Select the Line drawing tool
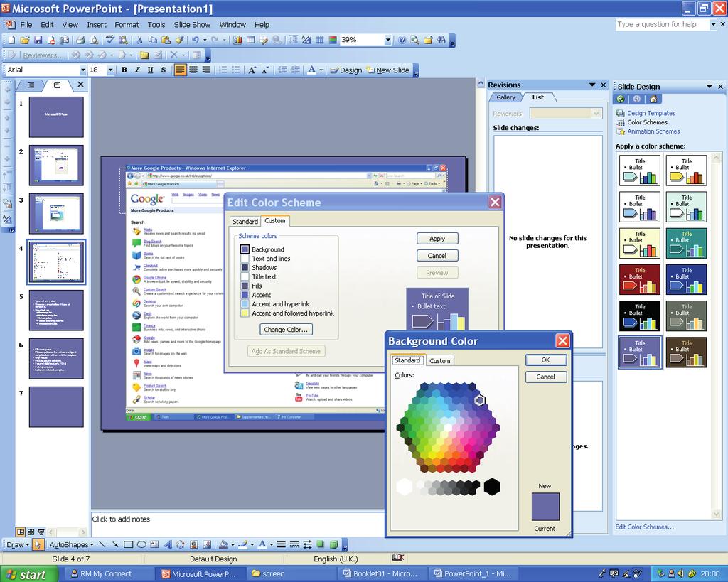The image size is (728, 582). [102, 544]
